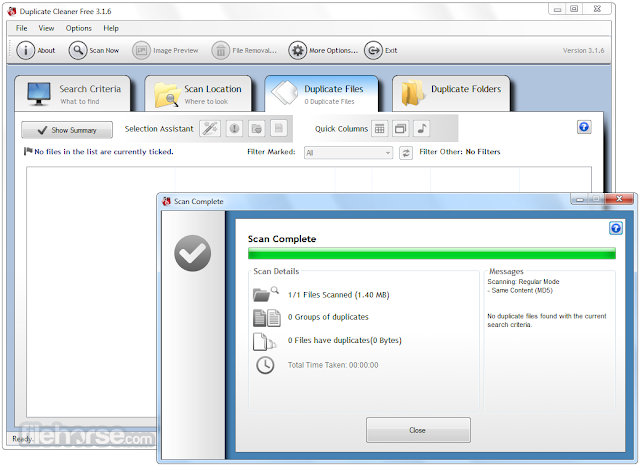Open help icon in Scan Complete dialog
Image resolution: width=640 pixels, height=466 pixels.
[x=616, y=228]
